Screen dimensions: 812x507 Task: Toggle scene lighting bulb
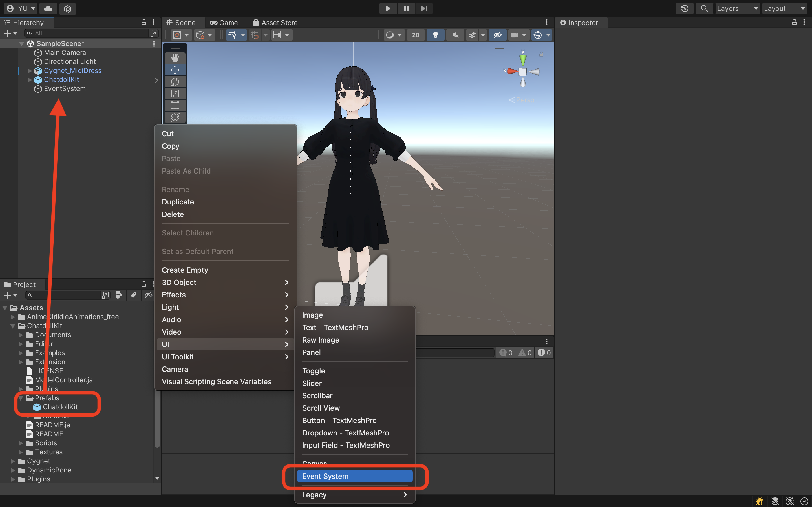pyautogui.click(x=435, y=35)
